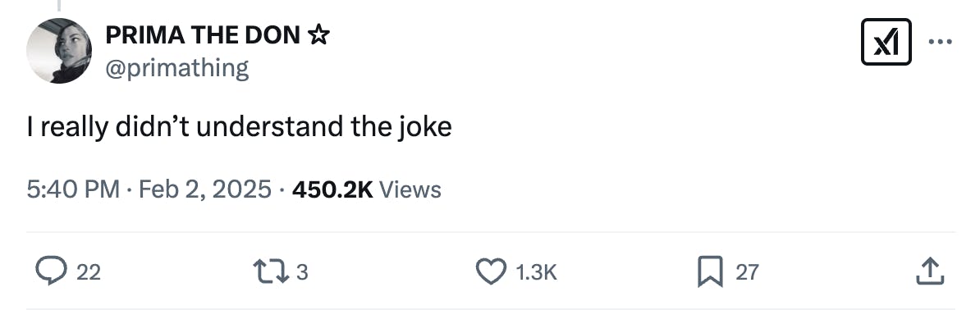Toggle the bookmark icon on this post
This screenshot has width=980, height=310.
point(709,271)
